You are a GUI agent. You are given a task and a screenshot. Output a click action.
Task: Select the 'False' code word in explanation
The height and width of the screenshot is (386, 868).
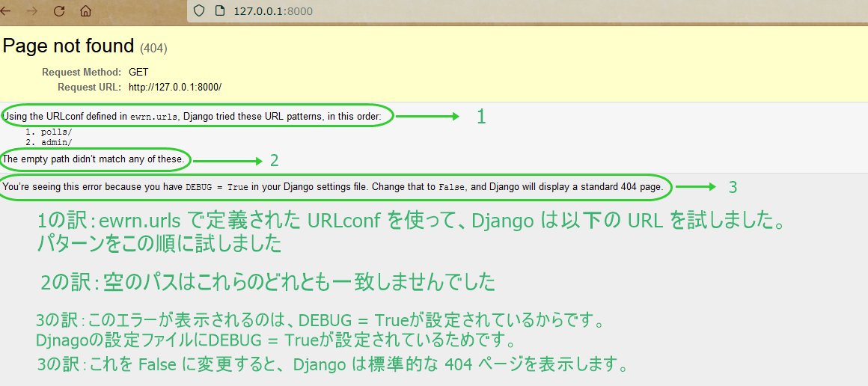coord(451,187)
